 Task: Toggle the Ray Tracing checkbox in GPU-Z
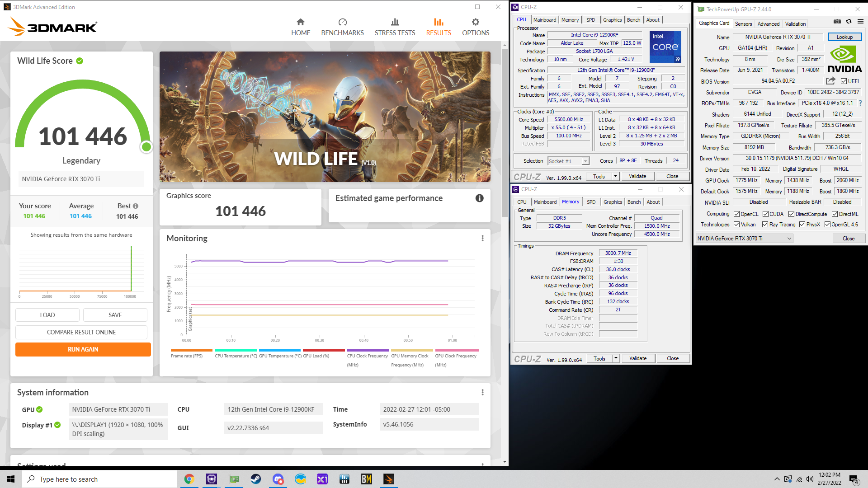point(765,225)
